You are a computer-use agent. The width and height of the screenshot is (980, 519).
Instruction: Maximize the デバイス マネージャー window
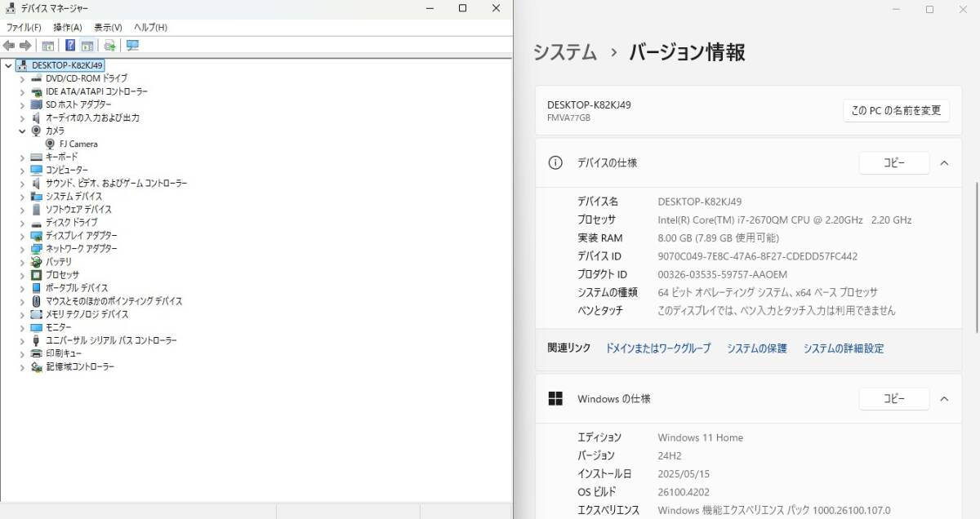pos(462,8)
